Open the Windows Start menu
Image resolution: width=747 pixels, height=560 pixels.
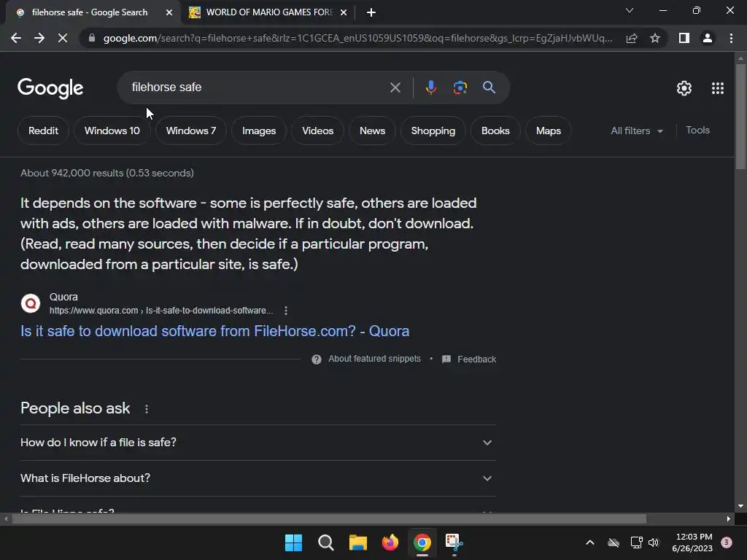pos(293,542)
